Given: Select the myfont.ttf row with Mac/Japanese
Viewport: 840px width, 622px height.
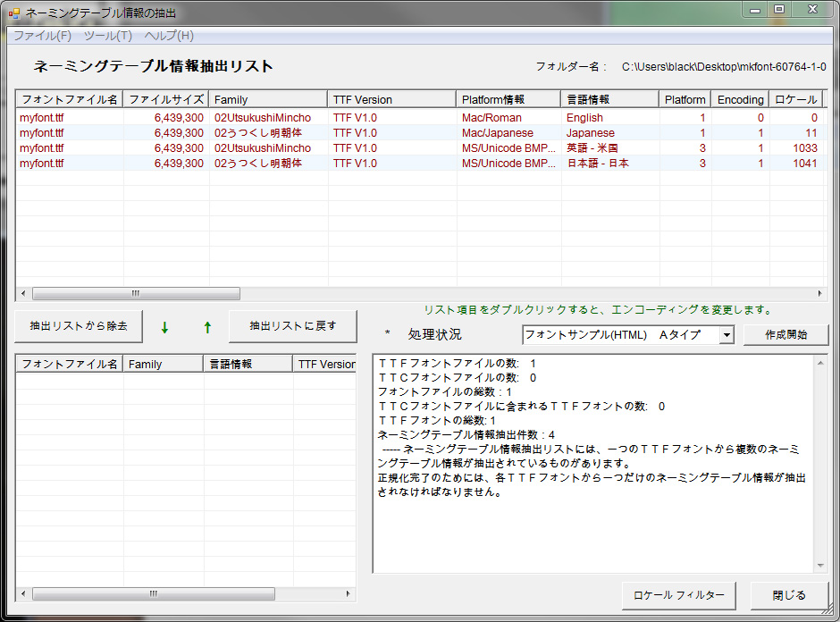Looking at the screenshot, I should click(x=421, y=133).
